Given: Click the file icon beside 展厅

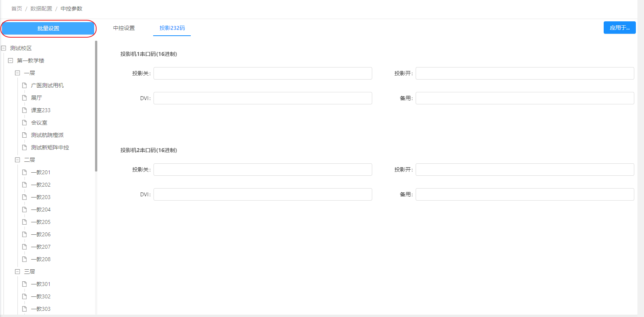Looking at the screenshot, I should point(24,98).
